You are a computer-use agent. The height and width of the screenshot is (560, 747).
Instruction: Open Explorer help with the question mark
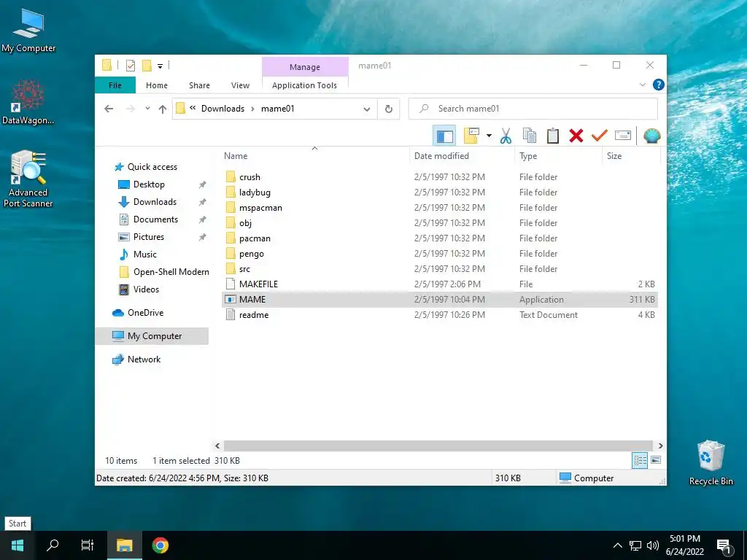tap(659, 85)
